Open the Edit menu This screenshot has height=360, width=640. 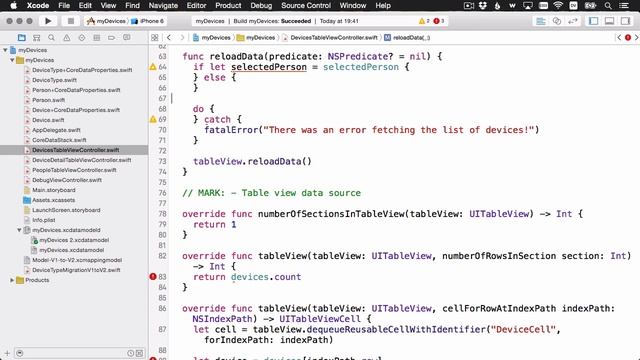[x=85, y=6]
